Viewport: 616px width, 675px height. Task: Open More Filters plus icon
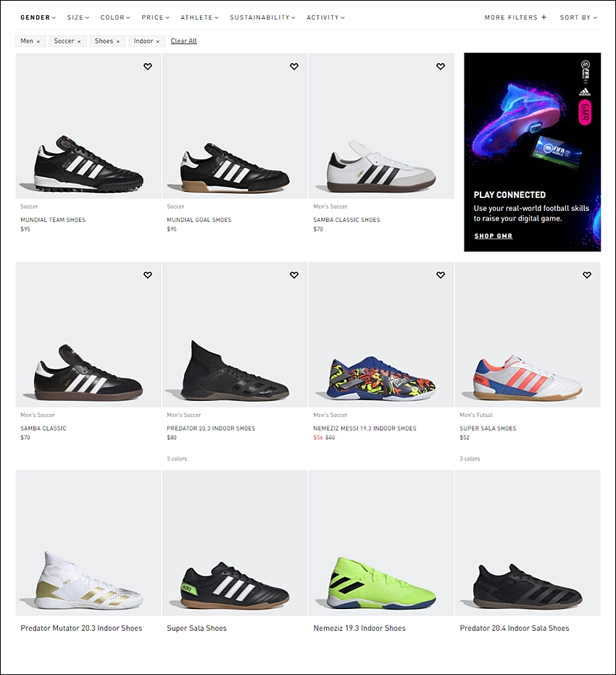(544, 17)
